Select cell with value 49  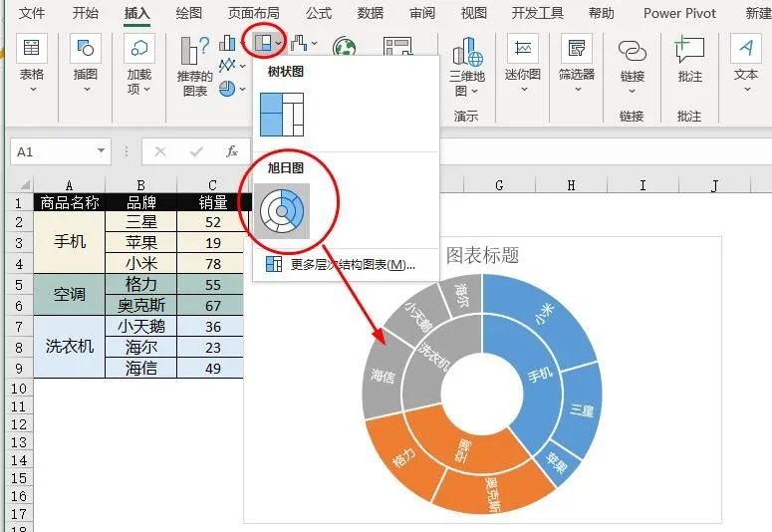tap(213, 368)
